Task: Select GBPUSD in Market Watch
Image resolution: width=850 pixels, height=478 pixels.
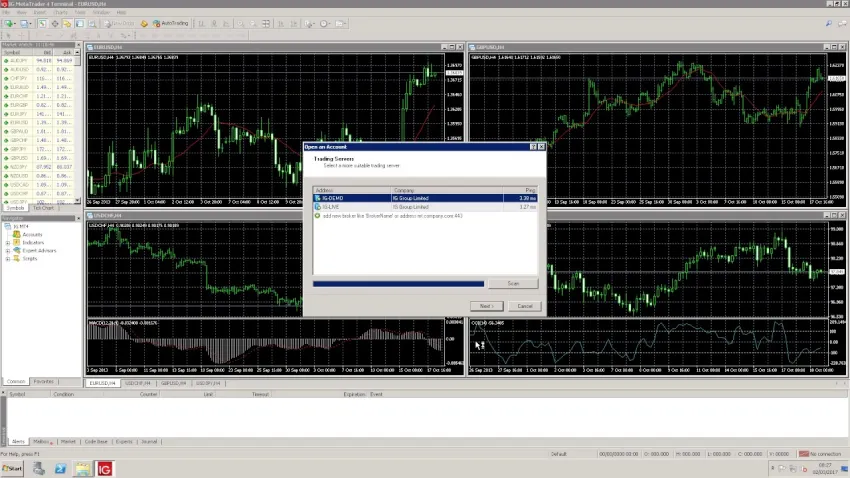Action: [x=38, y=158]
